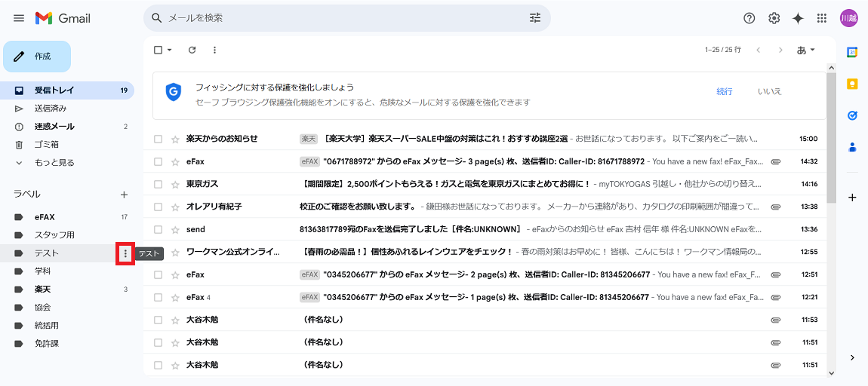
Task: Open the 迷惑メール folder
Action: 54,127
